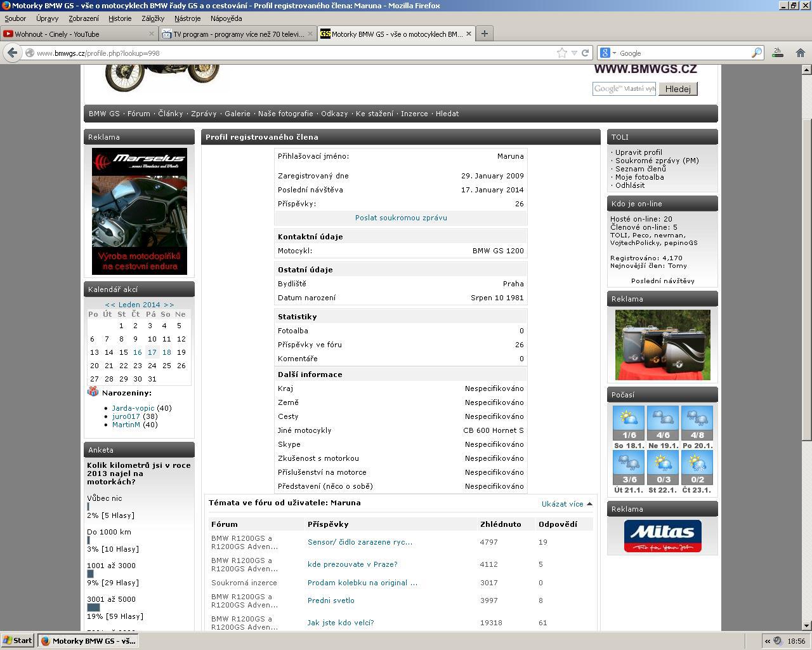Open topic Sensor/ čidlo zarazene ryc...
The image size is (812, 650).
point(360,542)
